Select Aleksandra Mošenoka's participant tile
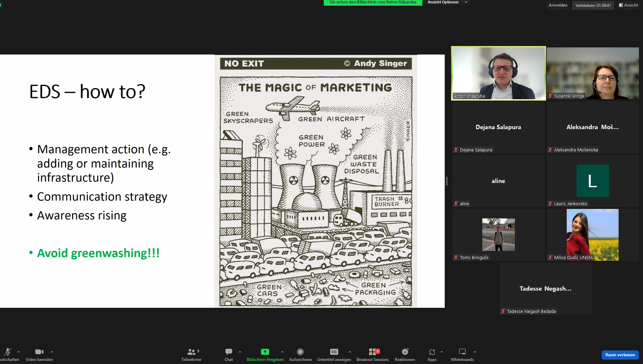The image size is (643, 364). tap(592, 127)
